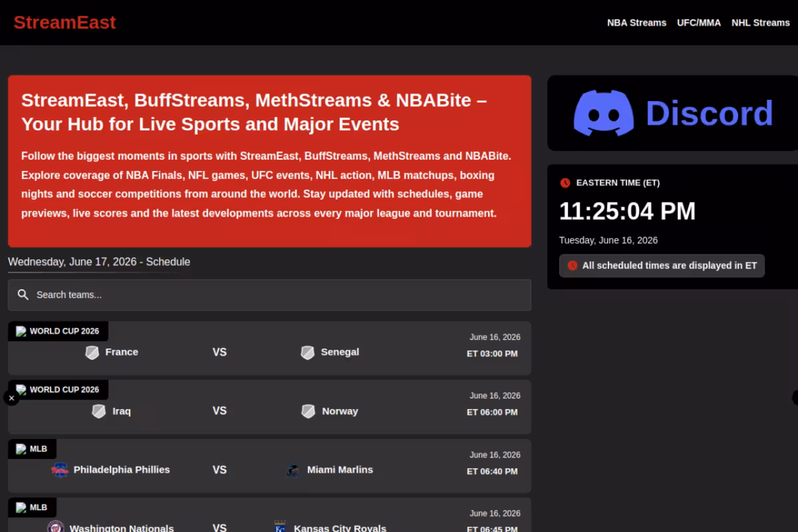Click the France team shield icon

pyautogui.click(x=92, y=352)
